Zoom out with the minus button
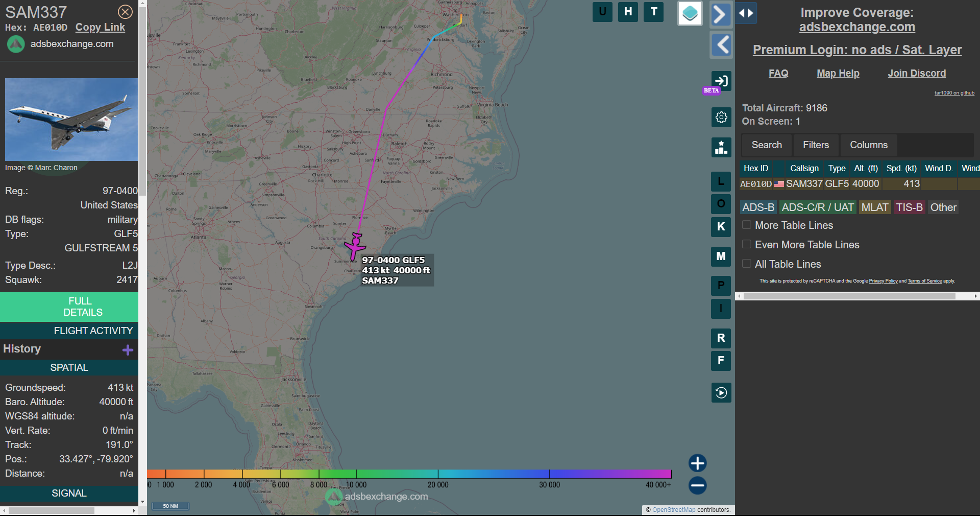Viewport: 980px width, 516px height. pyautogui.click(x=697, y=485)
